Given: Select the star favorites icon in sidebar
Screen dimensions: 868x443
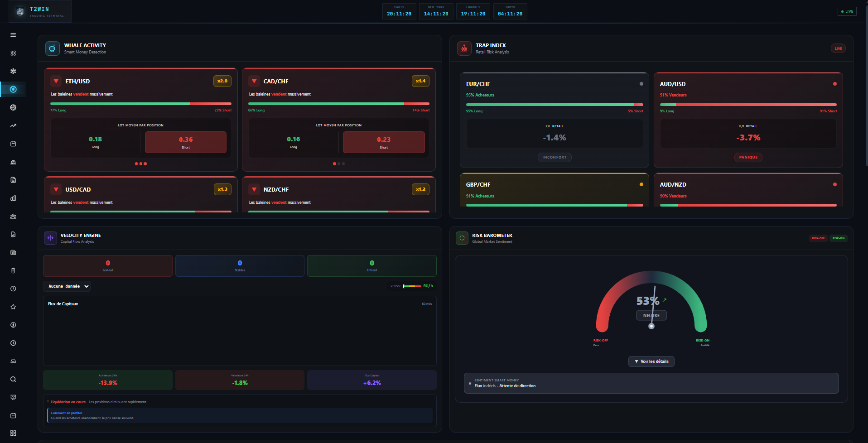Looking at the screenshot, I should (13, 307).
